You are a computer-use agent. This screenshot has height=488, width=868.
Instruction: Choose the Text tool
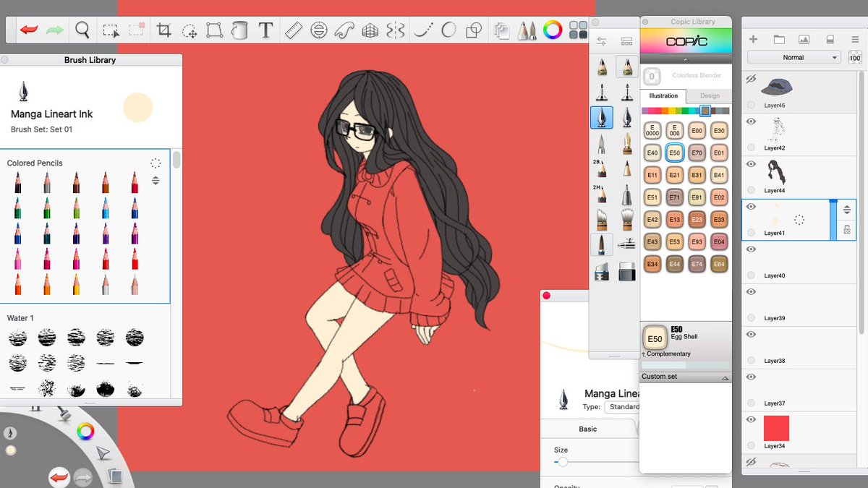265,30
